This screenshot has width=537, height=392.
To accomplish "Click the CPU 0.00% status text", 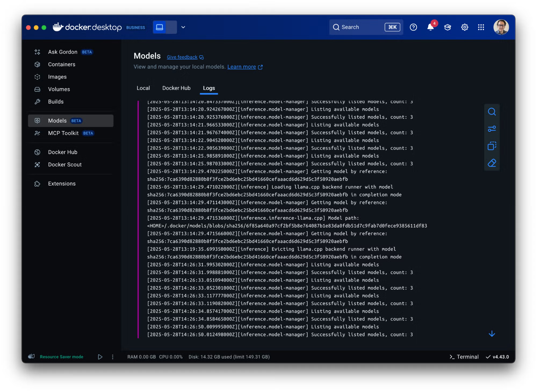I will pos(171,357).
